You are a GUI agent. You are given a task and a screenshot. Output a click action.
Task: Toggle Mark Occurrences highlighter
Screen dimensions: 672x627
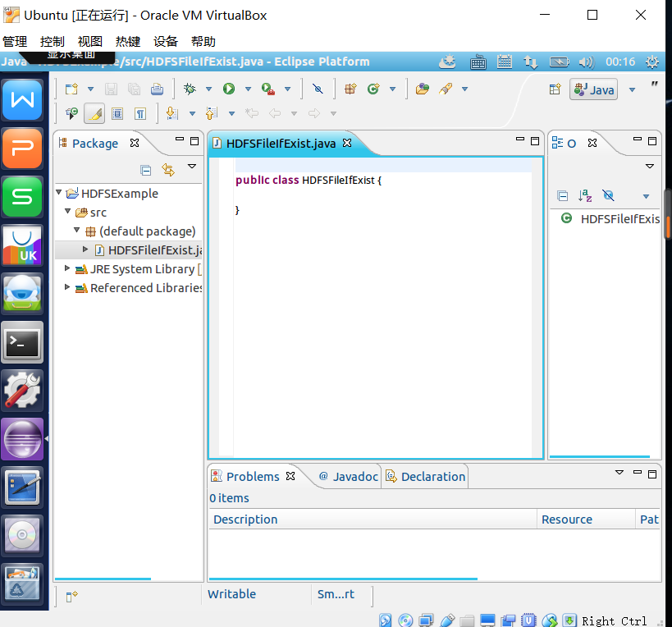point(94,113)
